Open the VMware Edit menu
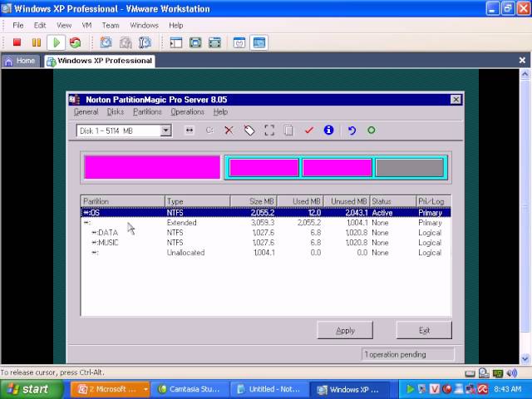Image resolution: width=532 pixels, height=399 pixels. (40, 26)
